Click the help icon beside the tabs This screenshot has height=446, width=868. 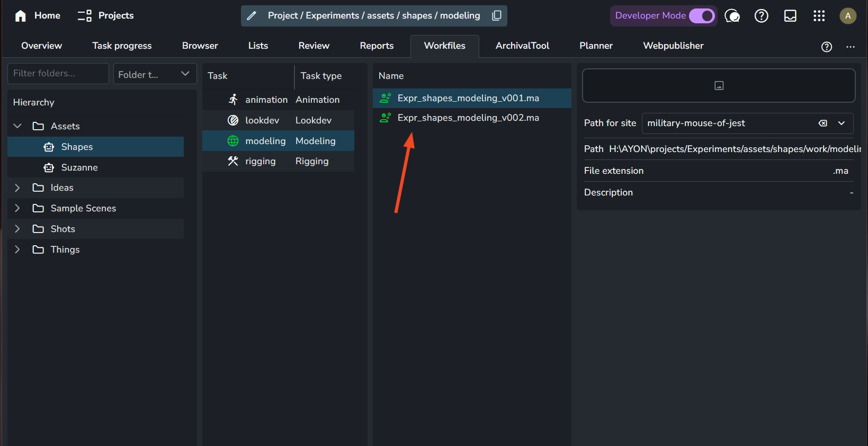click(826, 47)
